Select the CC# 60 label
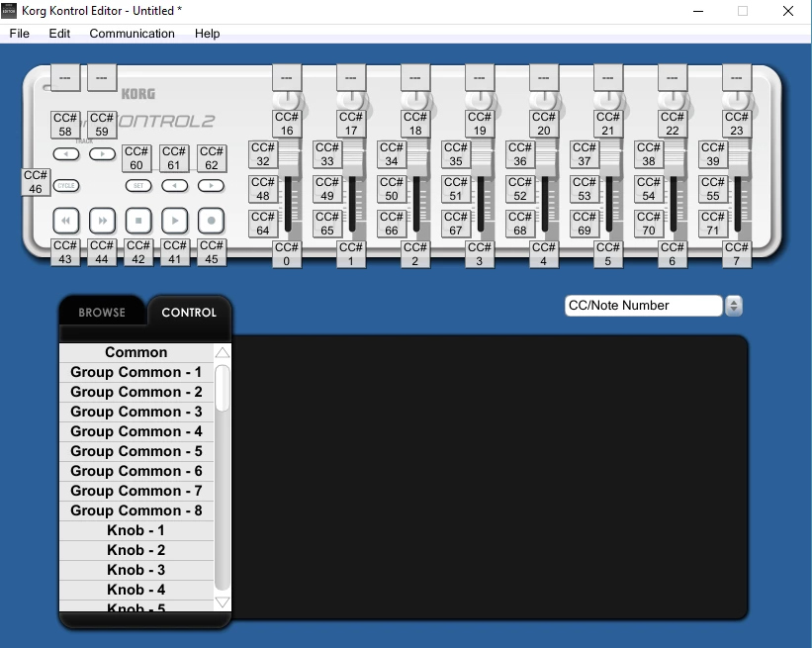This screenshot has height=648, width=812. point(136,158)
